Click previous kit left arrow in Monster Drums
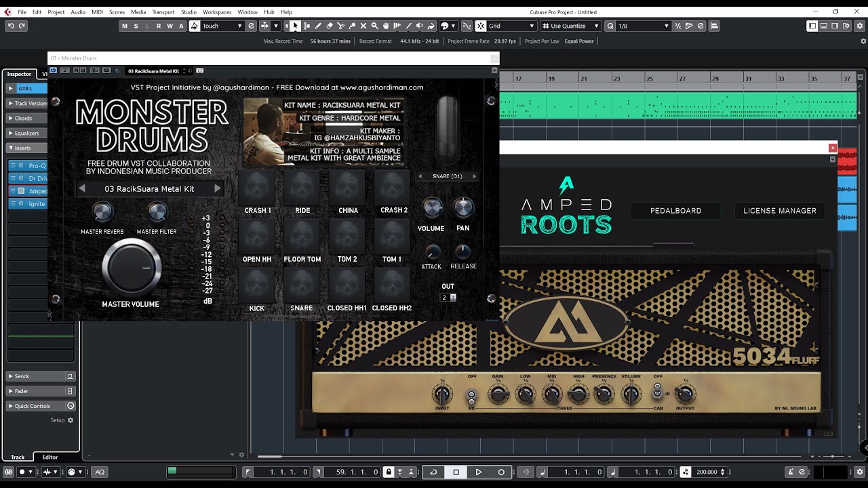This screenshot has height=488, width=868. pos(82,188)
